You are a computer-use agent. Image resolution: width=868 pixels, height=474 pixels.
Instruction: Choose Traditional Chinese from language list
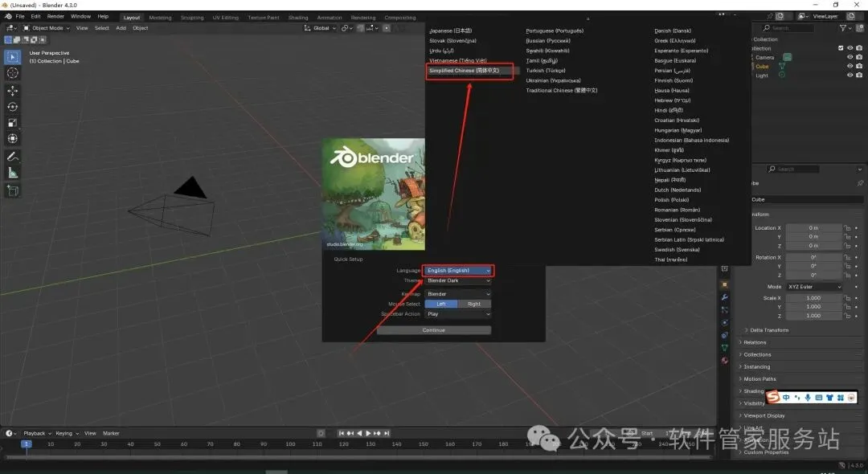tap(561, 90)
